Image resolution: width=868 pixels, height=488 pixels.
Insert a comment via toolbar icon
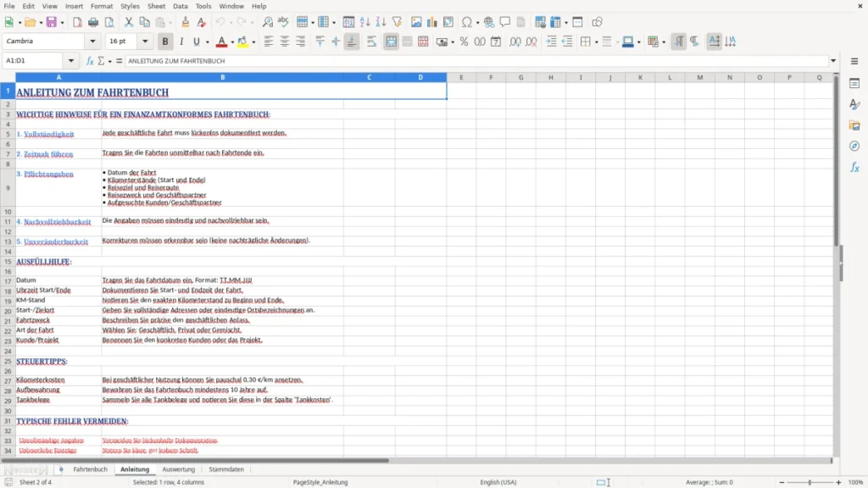pos(505,22)
